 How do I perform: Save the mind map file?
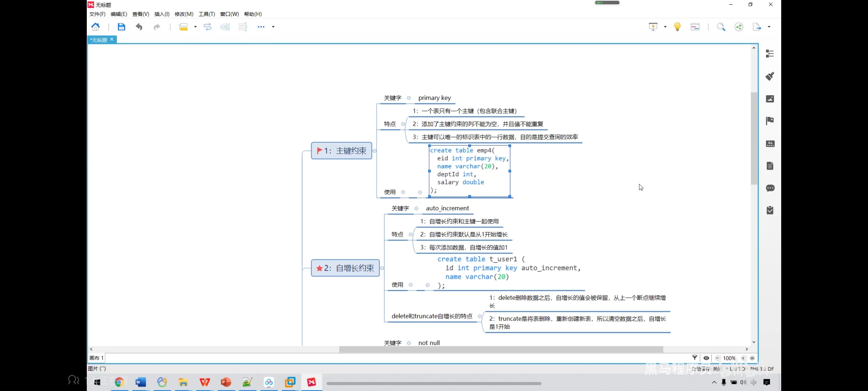[x=121, y=27]
